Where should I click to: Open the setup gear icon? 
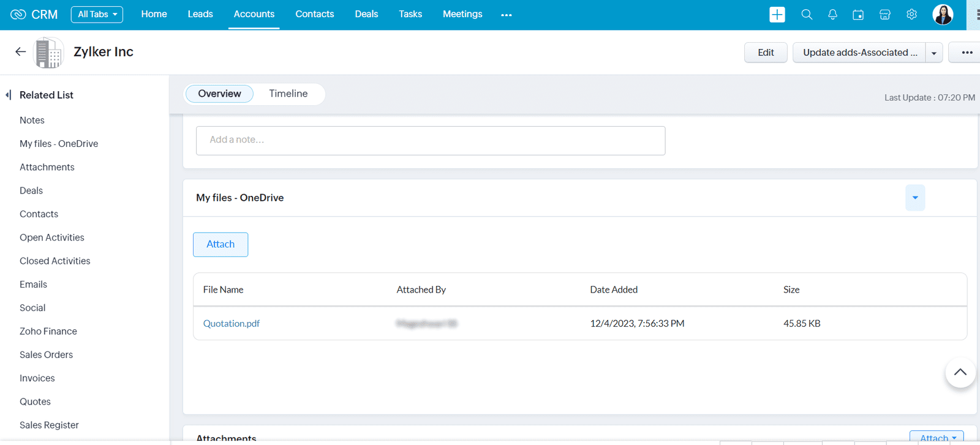911,15
